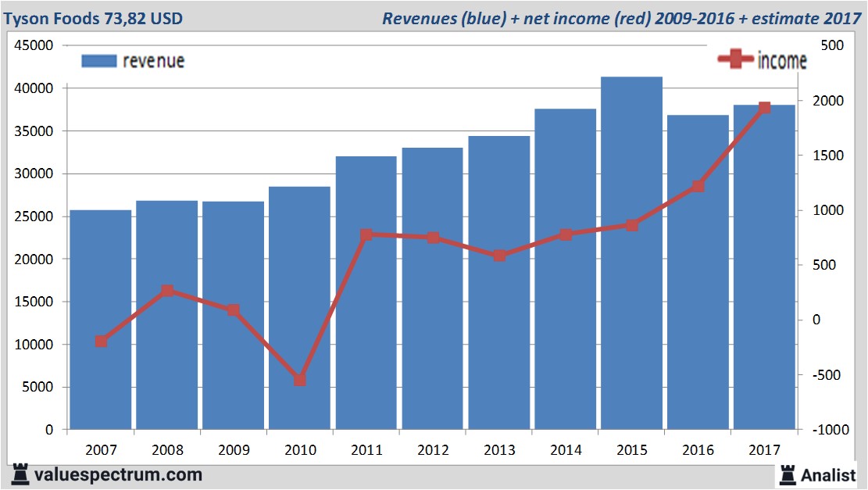Select the 'revenue' legend label text

tap(153, 61)
